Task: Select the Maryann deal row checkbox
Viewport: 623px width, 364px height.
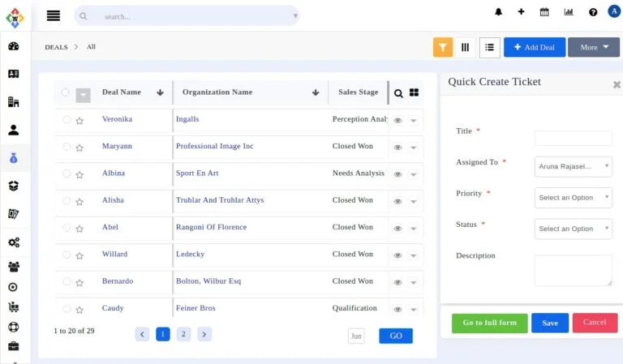Action: tap(67, 147)
